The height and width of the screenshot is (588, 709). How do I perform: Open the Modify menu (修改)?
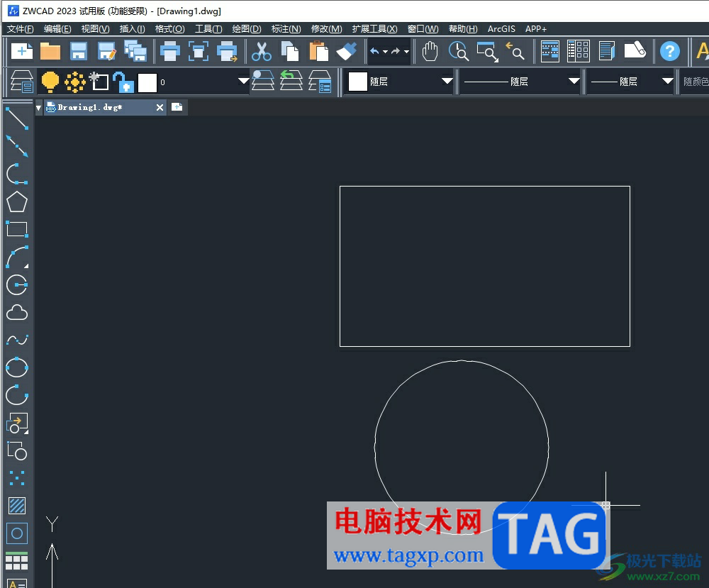point(326,29)
